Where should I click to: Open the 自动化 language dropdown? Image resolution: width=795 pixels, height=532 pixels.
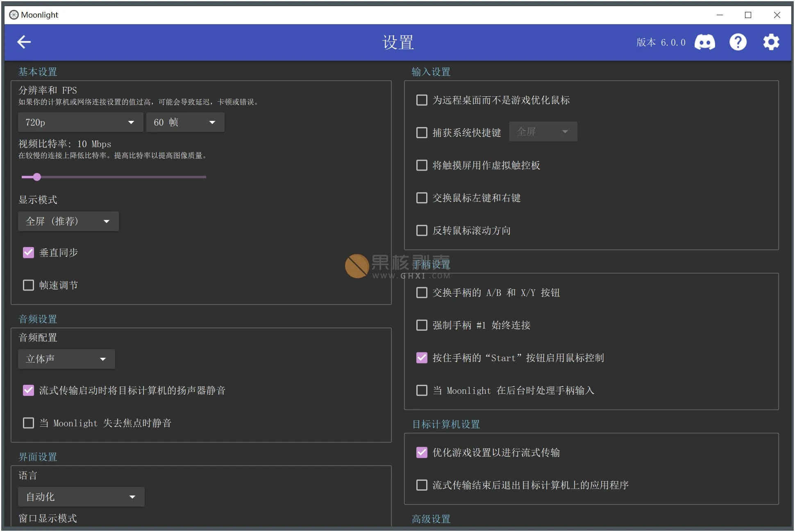tap(81, 497)
